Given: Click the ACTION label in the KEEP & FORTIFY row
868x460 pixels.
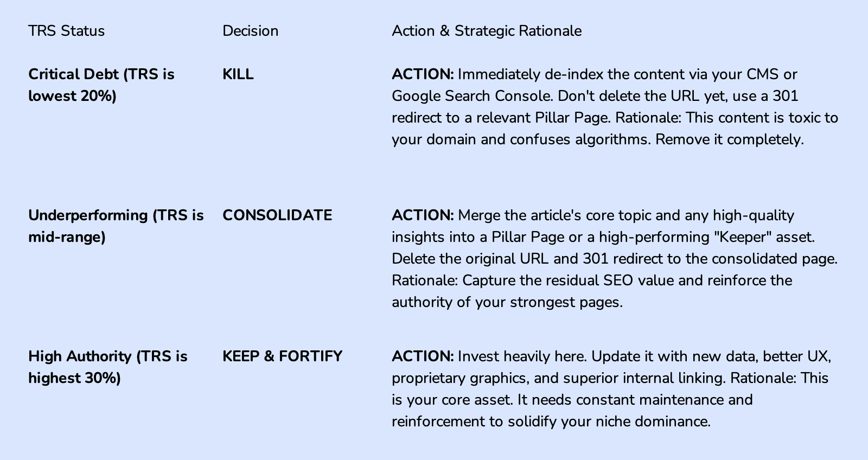Looking at the screenshot, I should coord(423,356).
